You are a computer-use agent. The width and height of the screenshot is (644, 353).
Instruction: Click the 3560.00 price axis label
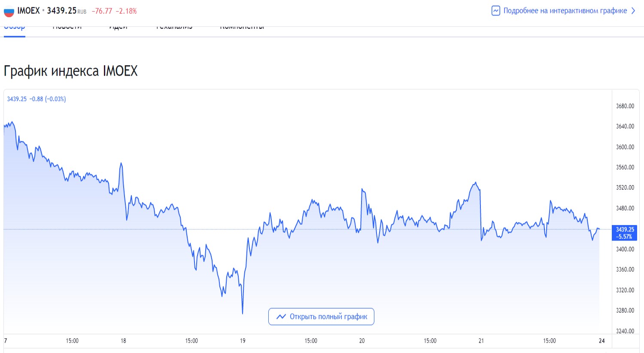pos(625,167)
